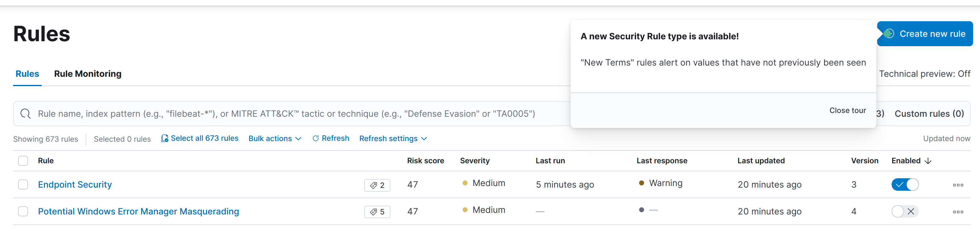Viewport: 980px width, 231px height.
Task: Click the search magnifier icon
Action: click(x=26, y=114)
